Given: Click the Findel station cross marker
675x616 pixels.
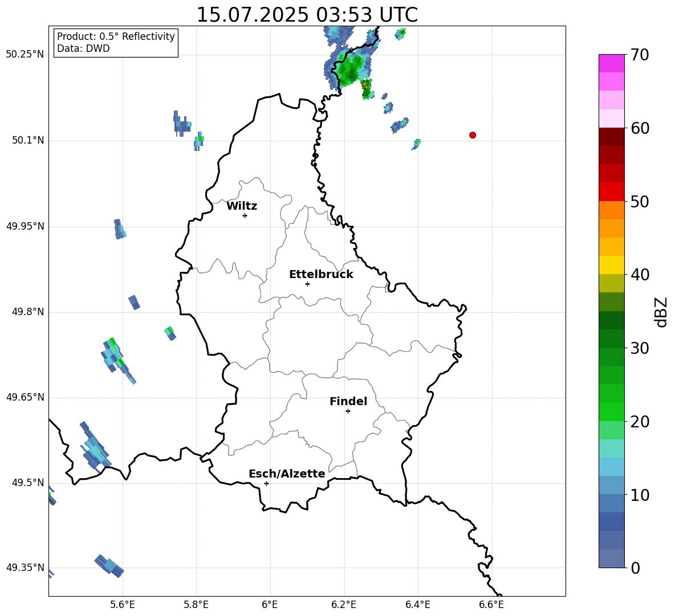Looking at the screenshot, I should (348, 411).
